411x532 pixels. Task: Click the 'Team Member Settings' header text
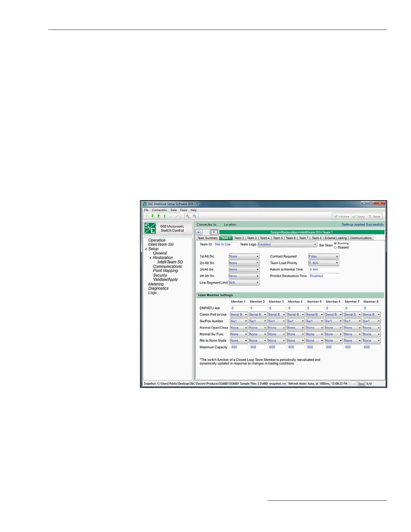click(215, 295)
